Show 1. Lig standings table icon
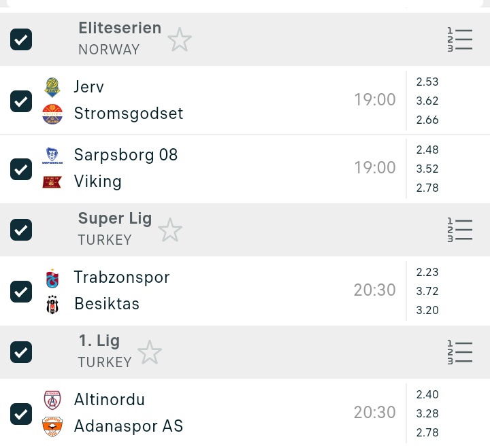Screen dimensions: 490x448 460,352
